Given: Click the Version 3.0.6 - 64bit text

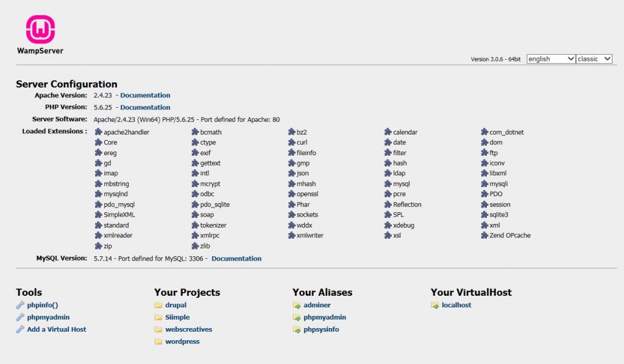Looking at the screenshot, I should pyautogui.click(x=495, y=59).
